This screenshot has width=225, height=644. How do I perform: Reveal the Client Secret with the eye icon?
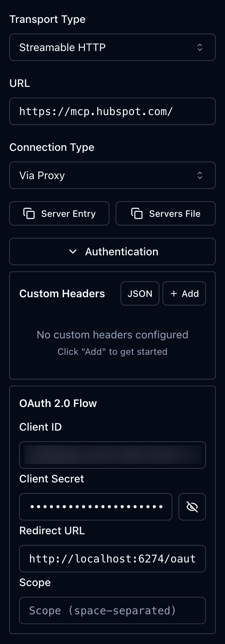pyautogui.click(x=192, y=507)
